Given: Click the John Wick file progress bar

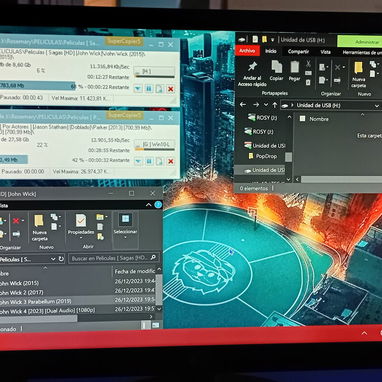Looking at the screenshot, I should click(x=38, y=86).
